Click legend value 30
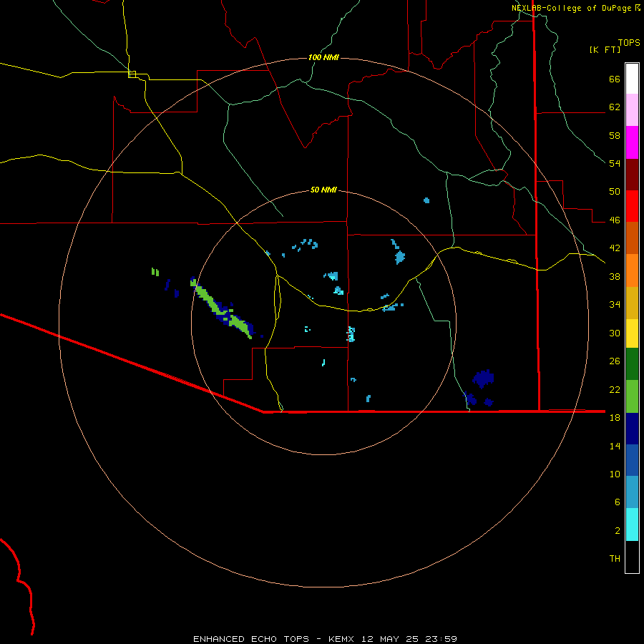The height and width of the screenshot is (644, 644). pyautogui.click(x=615, y=333)
